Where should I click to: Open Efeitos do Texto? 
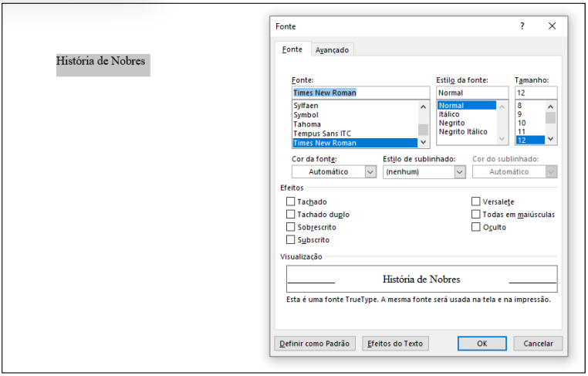(395, 344)
